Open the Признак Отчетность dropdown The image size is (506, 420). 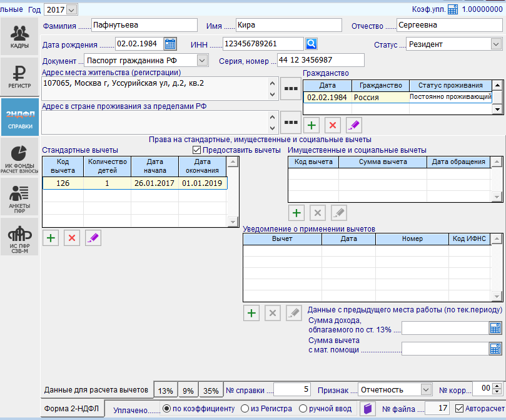[426, 390]
